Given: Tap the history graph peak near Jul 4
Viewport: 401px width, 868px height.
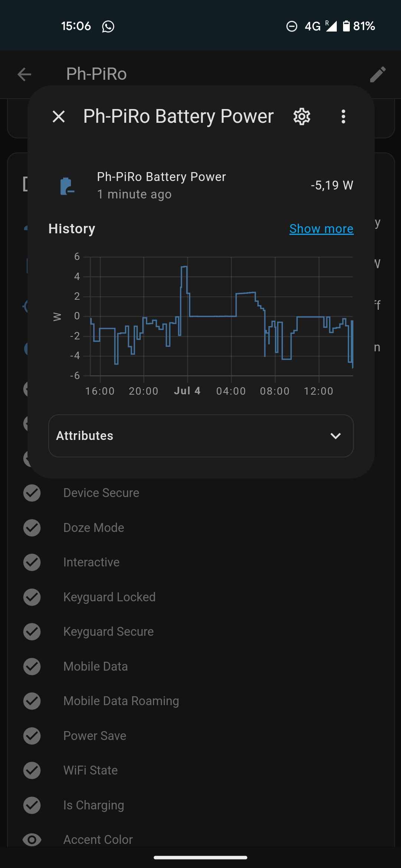Looking at the screenshot, I should [x=184, y=267].
